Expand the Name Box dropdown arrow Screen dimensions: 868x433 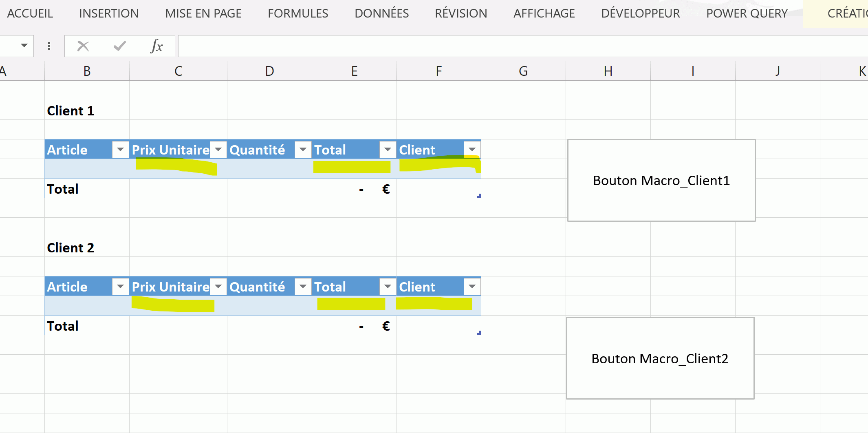tap(24, 45)
